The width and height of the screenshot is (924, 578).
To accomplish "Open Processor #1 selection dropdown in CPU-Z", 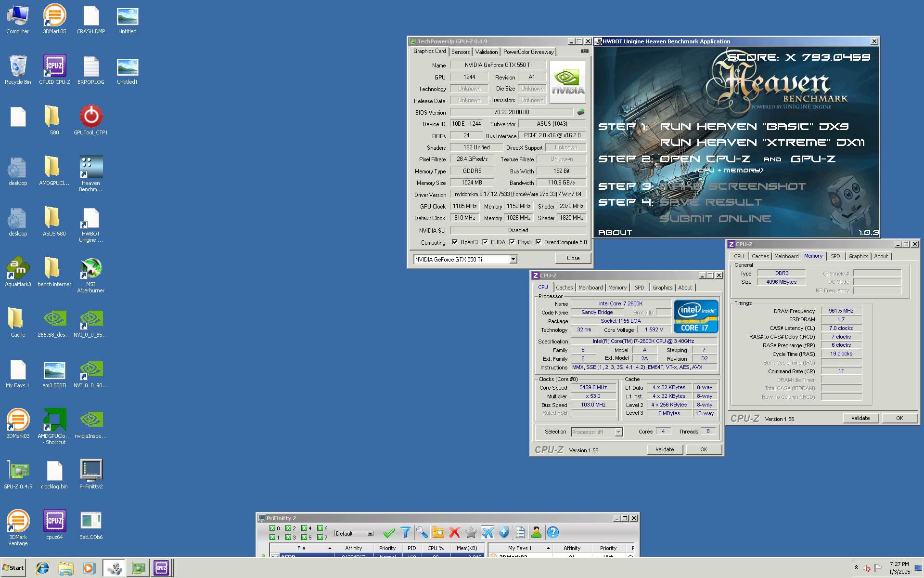I will click(x=597, y=432).
